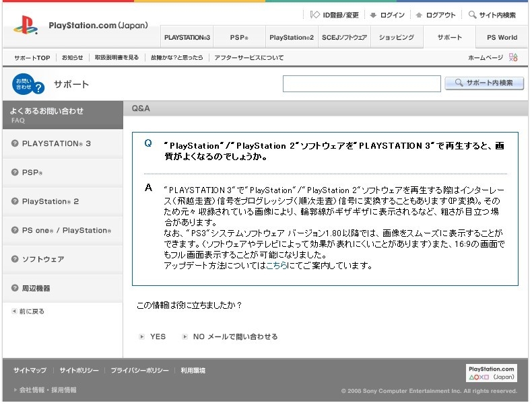The width and height of the screenshot is (532, 405).
Task: Click the ID登録/変更 link text
Action: coord(341,15)
